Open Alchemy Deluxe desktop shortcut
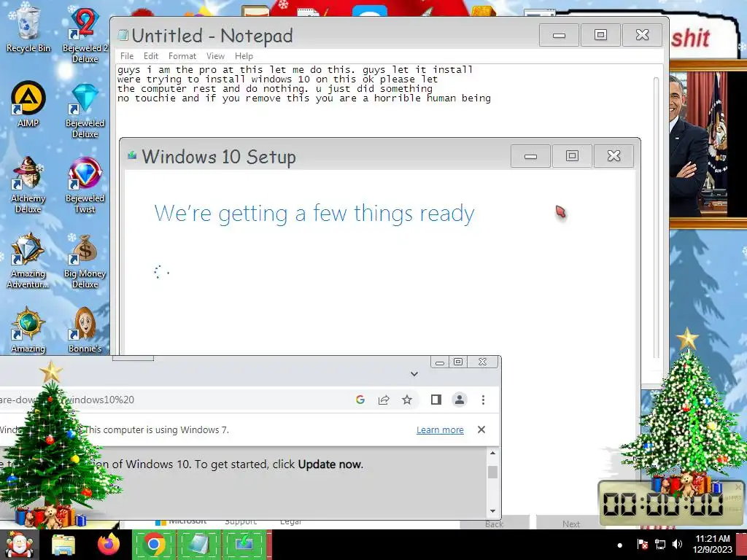Screen dimensions: 747x560 28,184
